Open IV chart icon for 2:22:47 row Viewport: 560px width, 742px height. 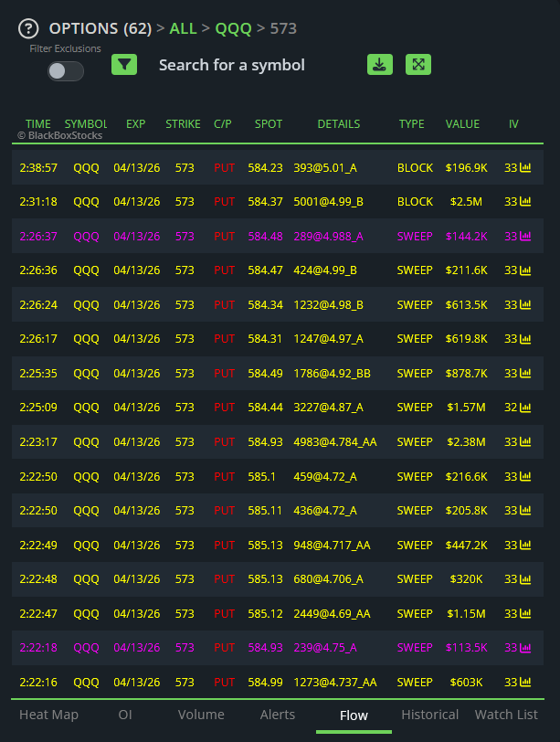[525, 614]
